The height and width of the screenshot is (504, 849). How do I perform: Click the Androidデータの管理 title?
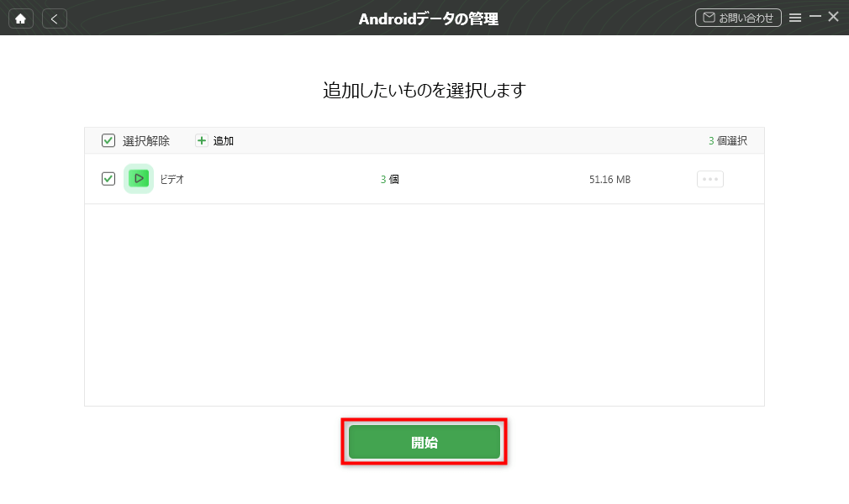click(x=429, y=19)
